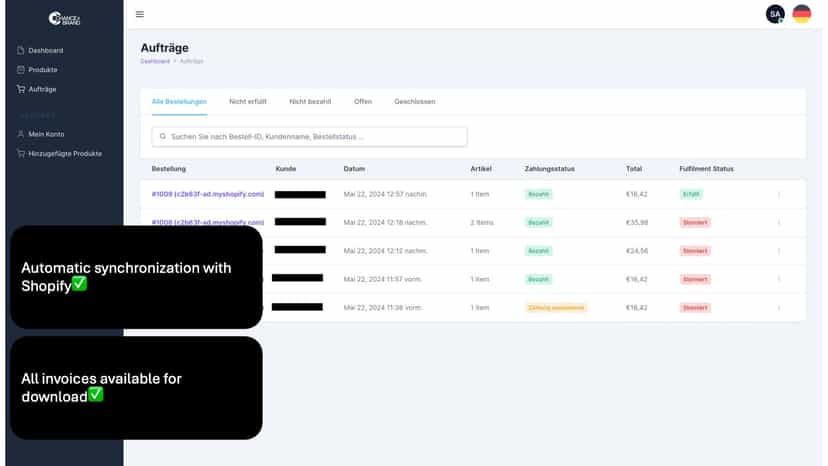
Task: Click the Bestellung column header
Action: pyautogui.click(x=168, y=169)
